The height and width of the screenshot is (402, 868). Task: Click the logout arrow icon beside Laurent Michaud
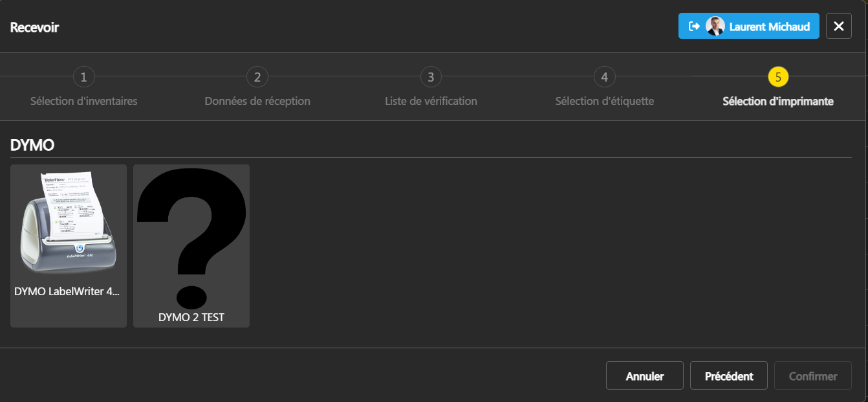pos(695,27)
